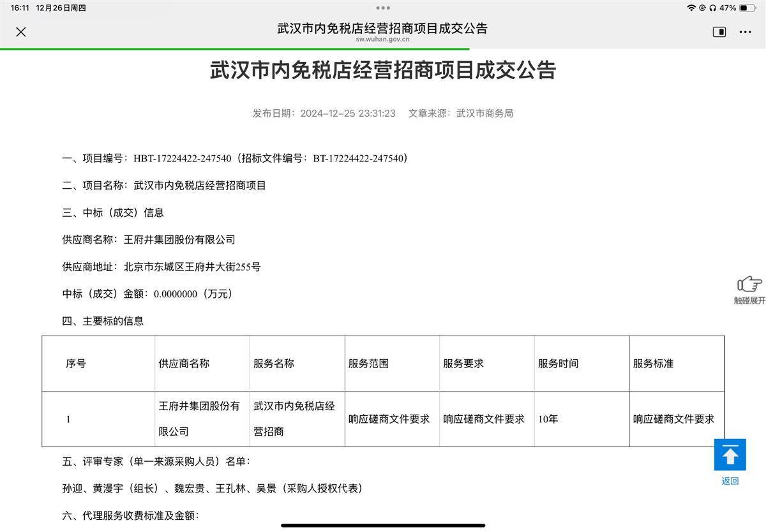
Task: Tap 响应磋商文件要求 under 服务标准
Action: 674,419
